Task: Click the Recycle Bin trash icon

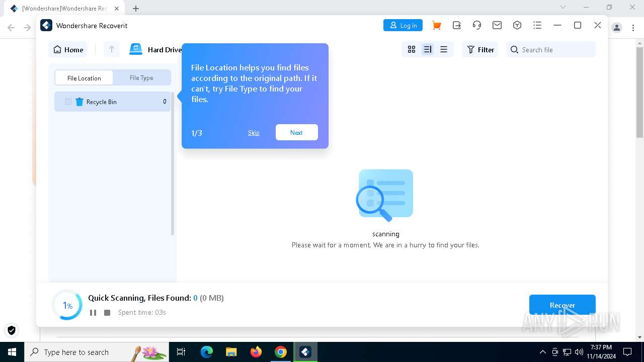Action: [x=79, y=102]
